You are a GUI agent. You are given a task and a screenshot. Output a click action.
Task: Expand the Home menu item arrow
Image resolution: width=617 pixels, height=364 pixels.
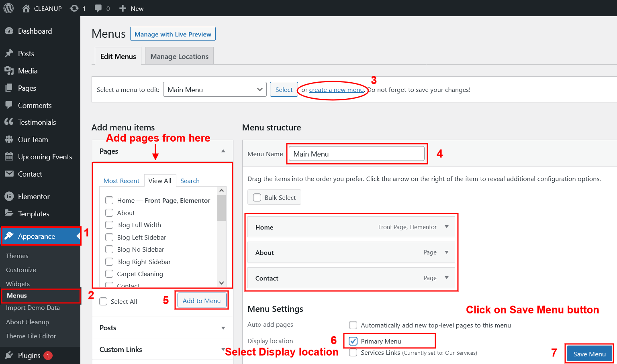click(447, 227)
